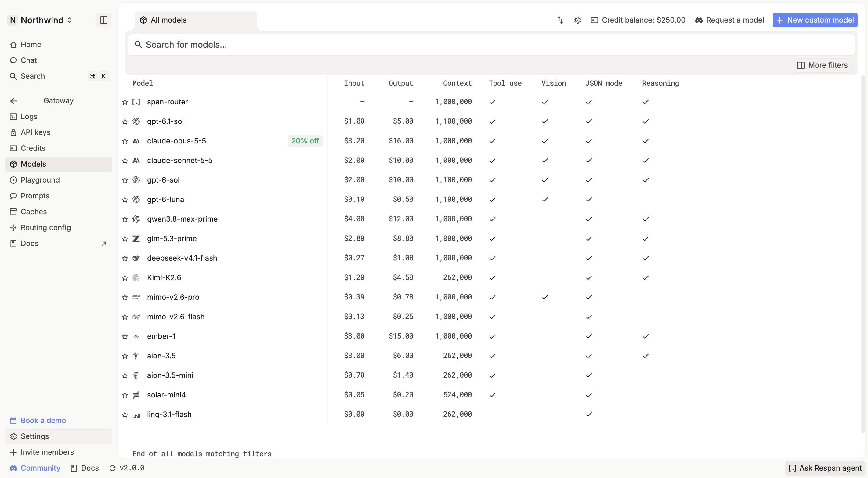Screen dimensions: 868x478
Task: Click the qwen3.8-max-prime provider icon
Action: pyautogui.click(x=136, y=219)
